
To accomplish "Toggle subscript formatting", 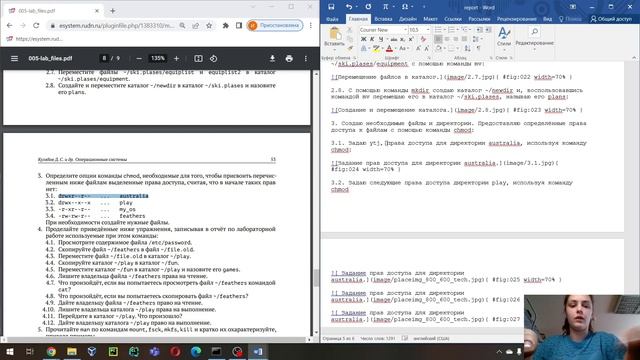I will click(402, 39).
